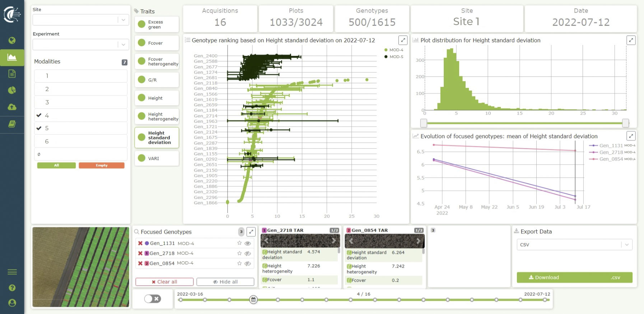
Task: Select the Fcover heterogeneity trait
Action: tap(157, 61)
